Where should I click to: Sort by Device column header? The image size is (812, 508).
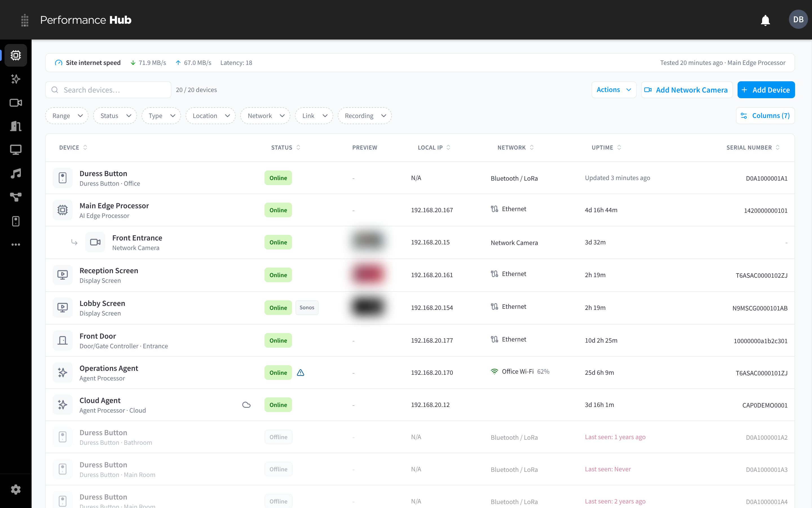tap(73, 148)
